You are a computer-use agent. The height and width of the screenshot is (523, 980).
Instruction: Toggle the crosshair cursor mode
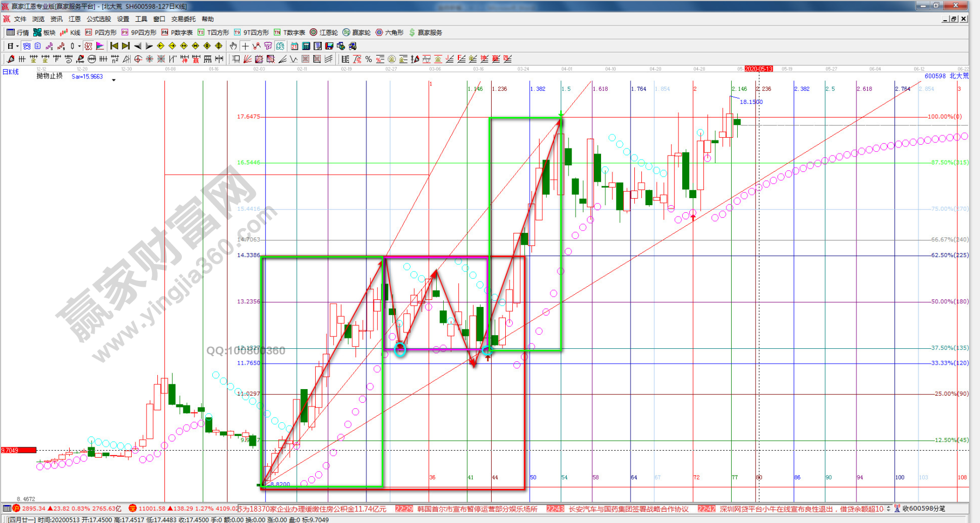click(x=245, y=46)
